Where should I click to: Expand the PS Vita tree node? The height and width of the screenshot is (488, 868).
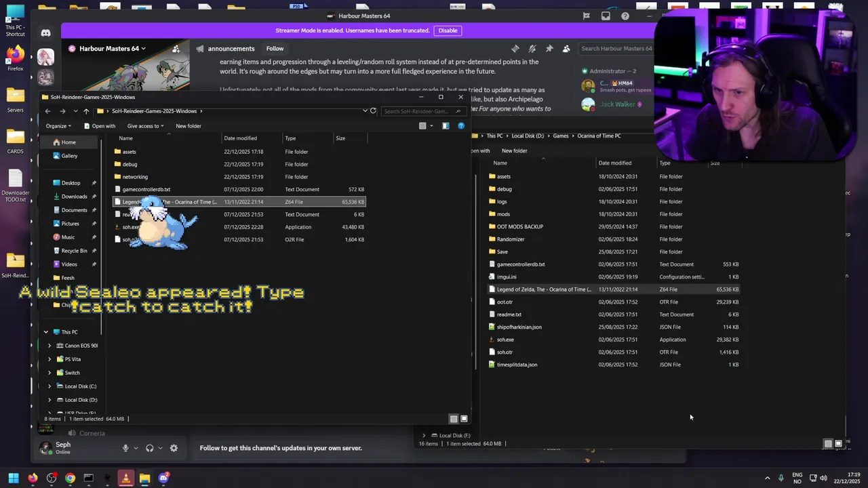tap(50, 359)
